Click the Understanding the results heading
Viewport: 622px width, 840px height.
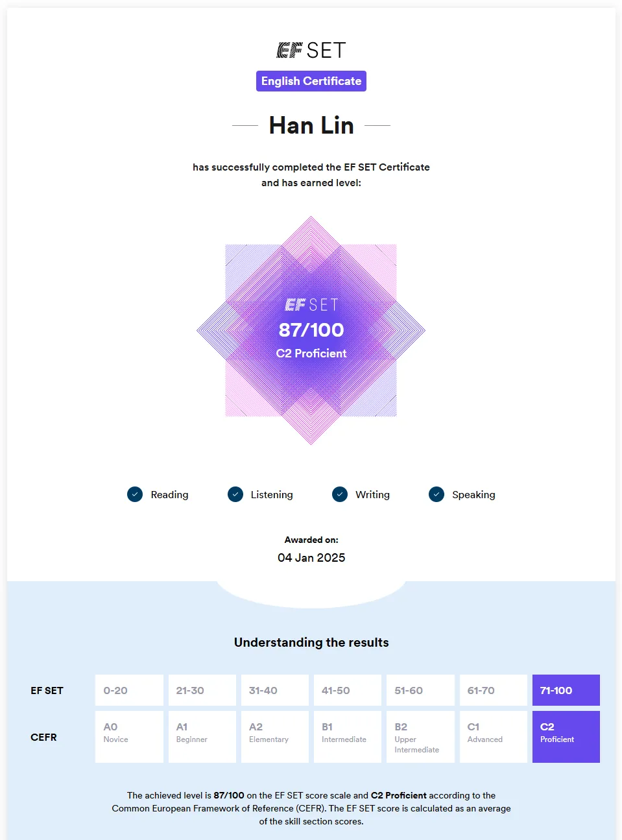pyautogui.click(x=311, y=642)
